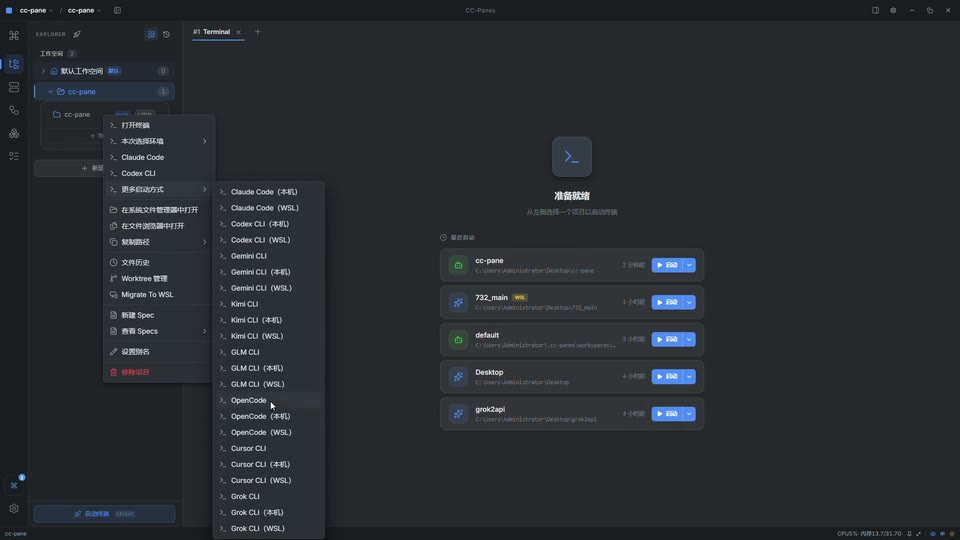Click the notification icon with the blue badge
The image size is (960, 540).
[14, 485]
